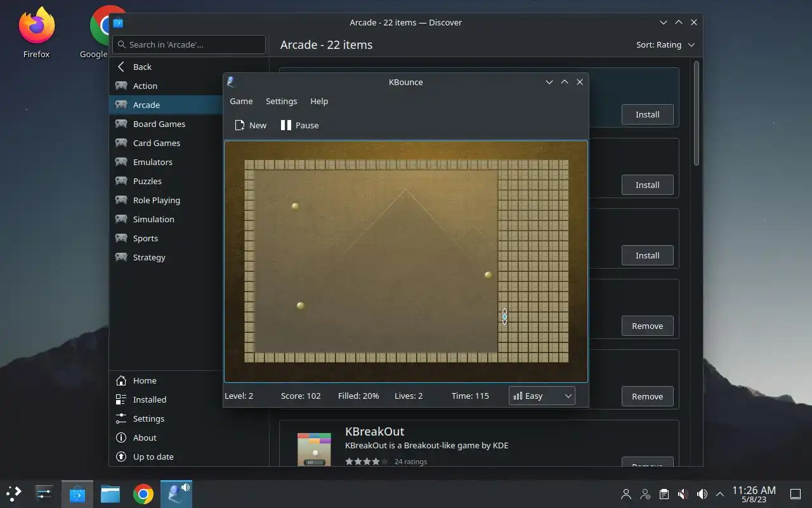This screenshot has height=508, width=812.
Task: Open the Up to date updates page
Action: coord(188,457)
